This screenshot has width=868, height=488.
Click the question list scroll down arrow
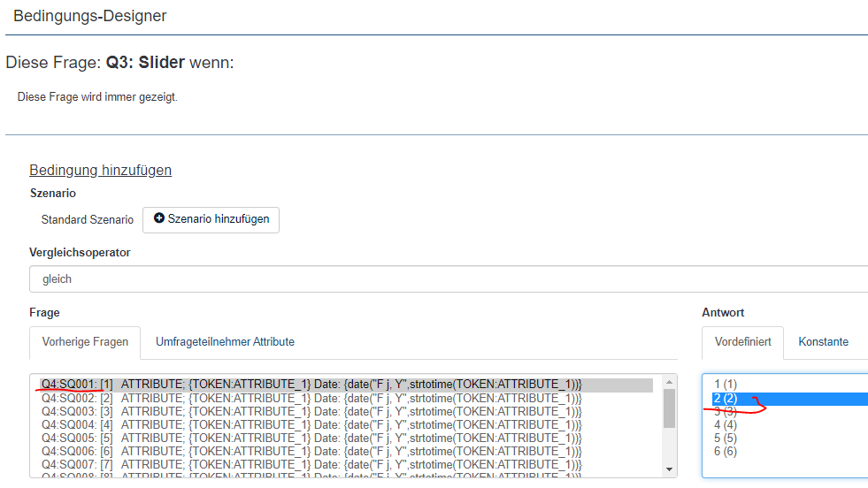click(669, 469)
